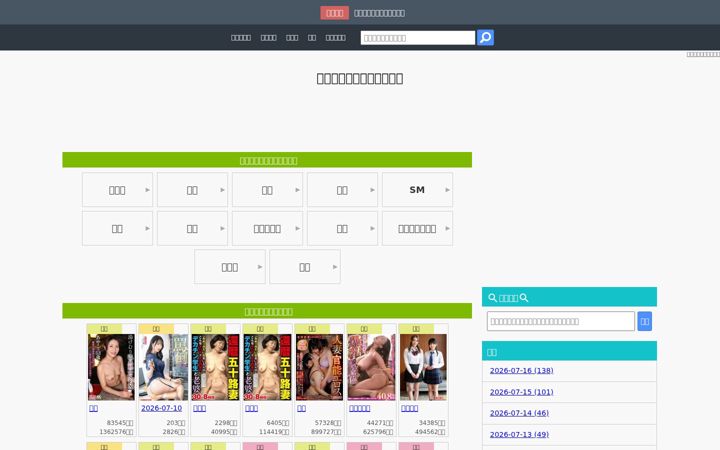This screenshot has height=450, width=720.
Task: Click the red badge button in the top banner
Action: pyautogui.click(x=334, y=13)
